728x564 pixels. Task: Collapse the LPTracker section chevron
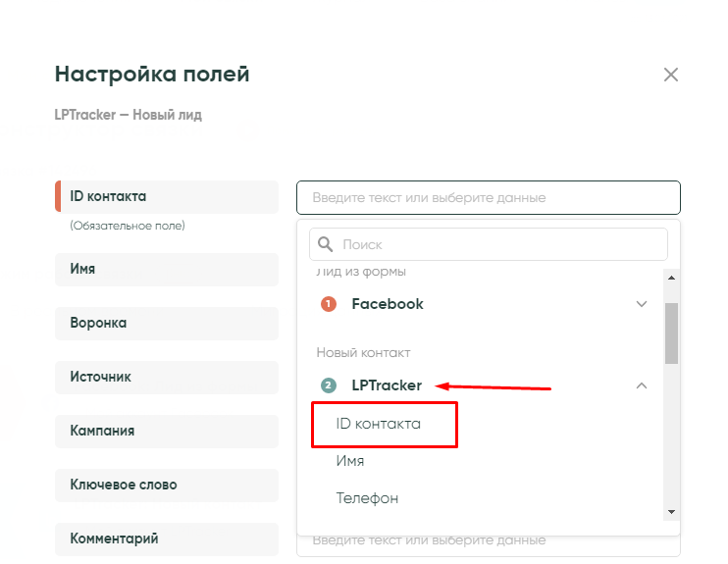click(642, 385)
